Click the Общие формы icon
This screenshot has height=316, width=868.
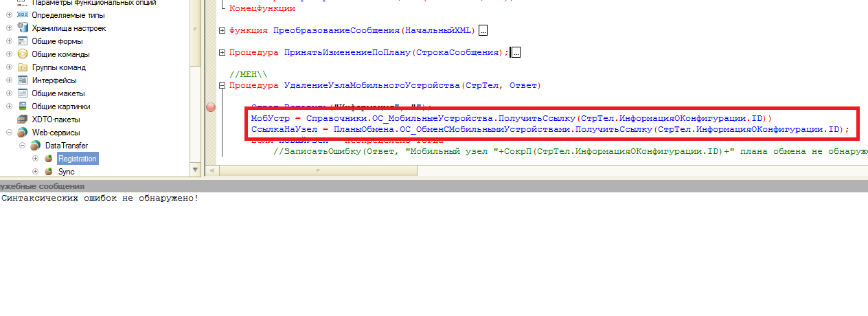(23, 41)
